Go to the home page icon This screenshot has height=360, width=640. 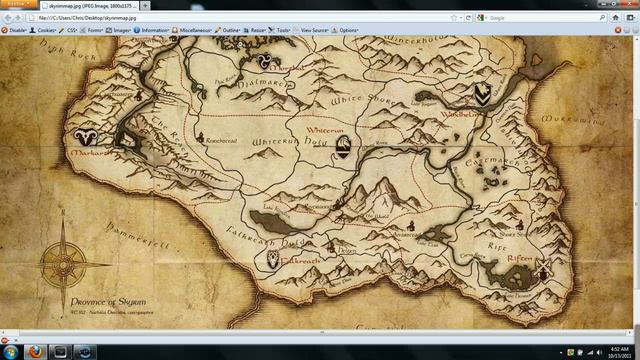click(x=616, y=18)
